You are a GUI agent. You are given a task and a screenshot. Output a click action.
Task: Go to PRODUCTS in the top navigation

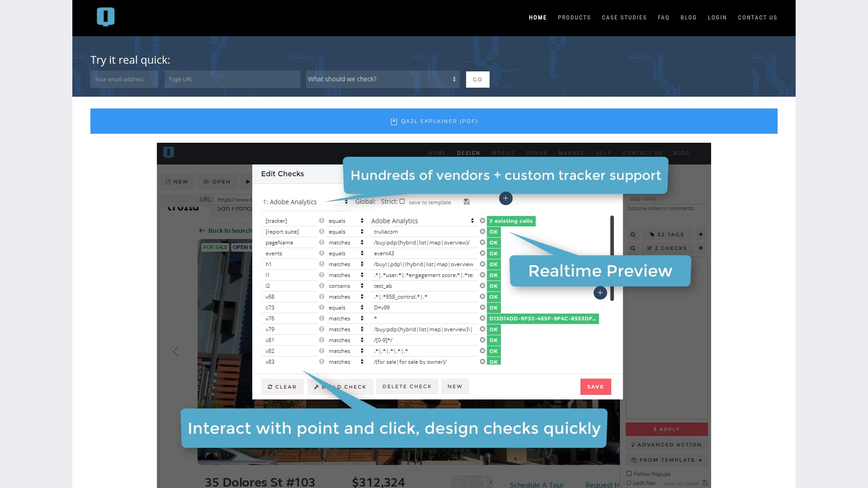[574, 18]
